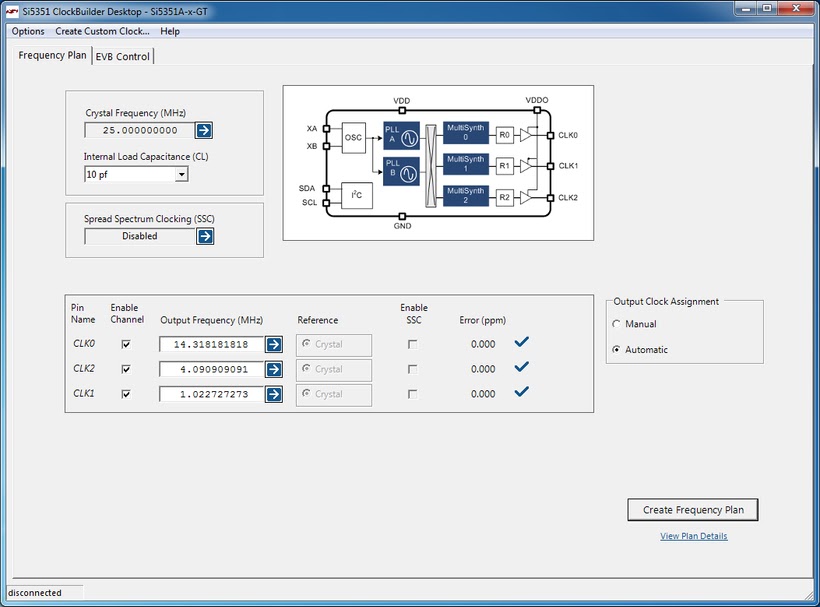Click the SSC Disabled status field

(x=140, y=236)
